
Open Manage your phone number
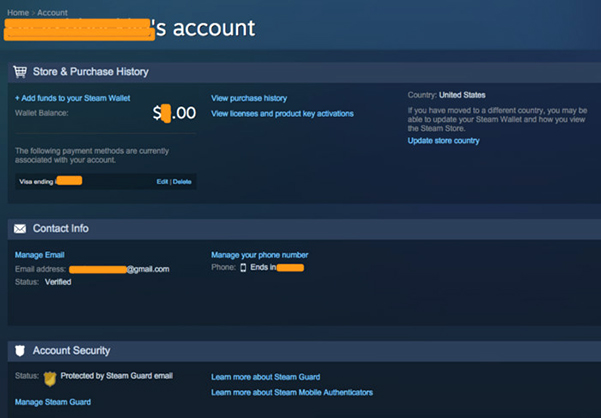point(259,255)
